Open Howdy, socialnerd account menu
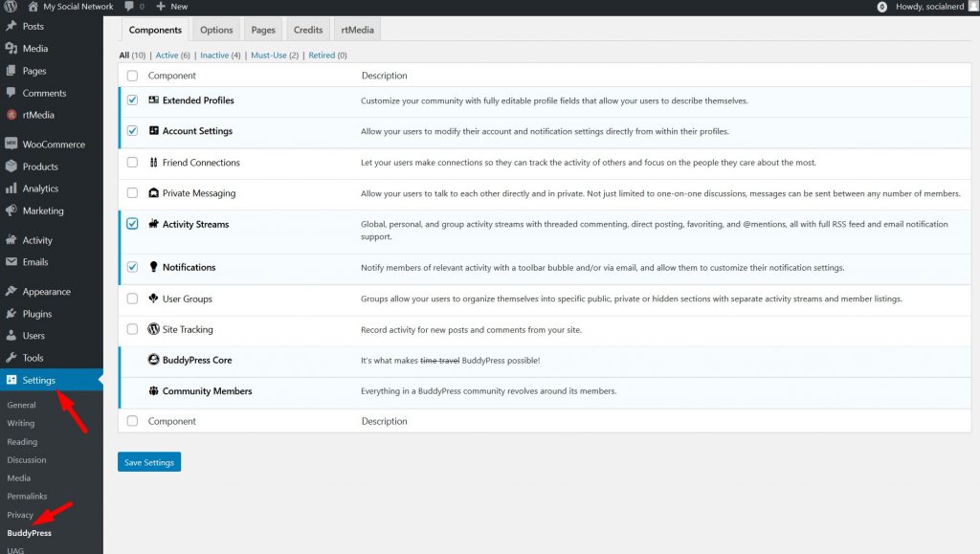 930,7
